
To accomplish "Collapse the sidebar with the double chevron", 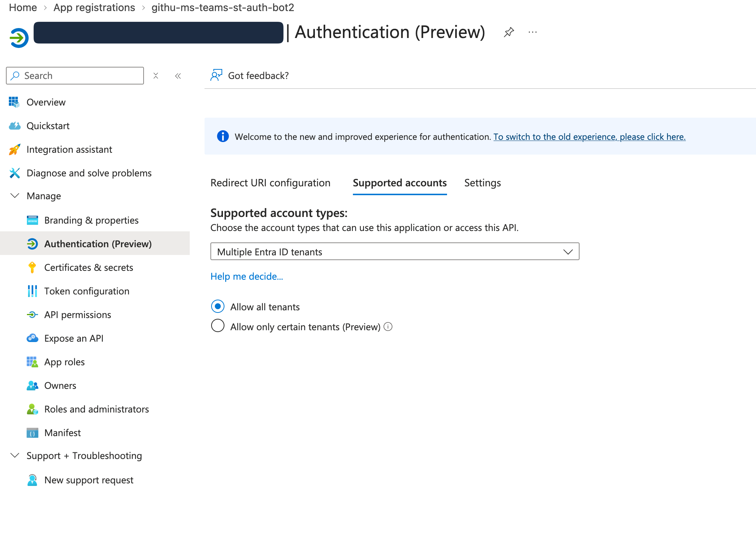I will pyautogui.click(x=178, y=76).
